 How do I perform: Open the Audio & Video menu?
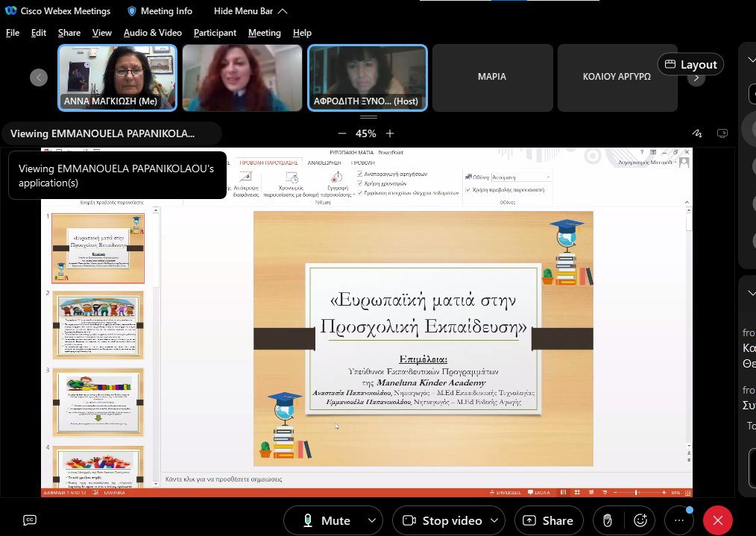click(152, 33)
